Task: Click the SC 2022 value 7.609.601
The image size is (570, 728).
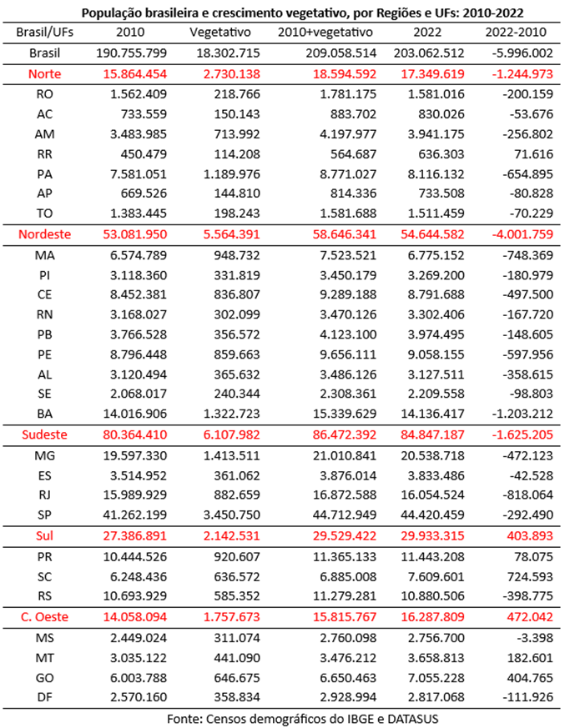Action: [x=432, y=577]
